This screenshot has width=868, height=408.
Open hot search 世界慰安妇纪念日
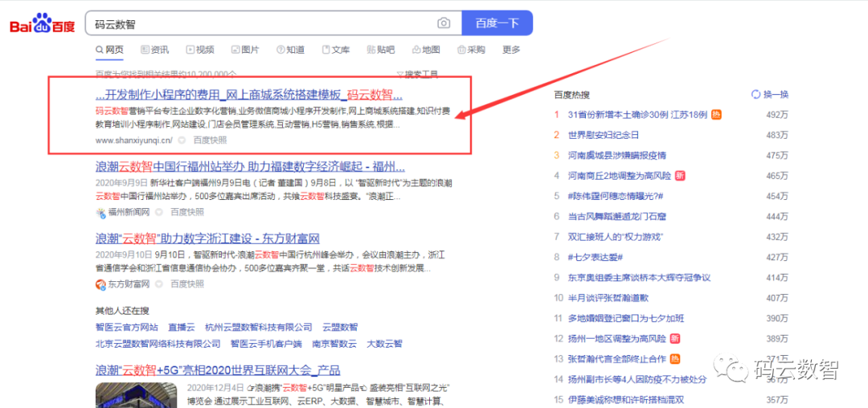click(604, 135)
